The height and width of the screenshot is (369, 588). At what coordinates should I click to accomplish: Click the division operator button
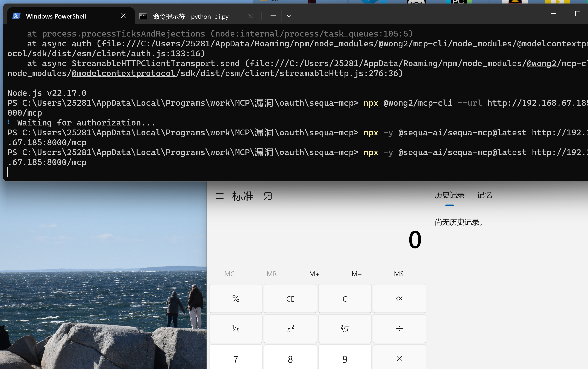(399, 329)
